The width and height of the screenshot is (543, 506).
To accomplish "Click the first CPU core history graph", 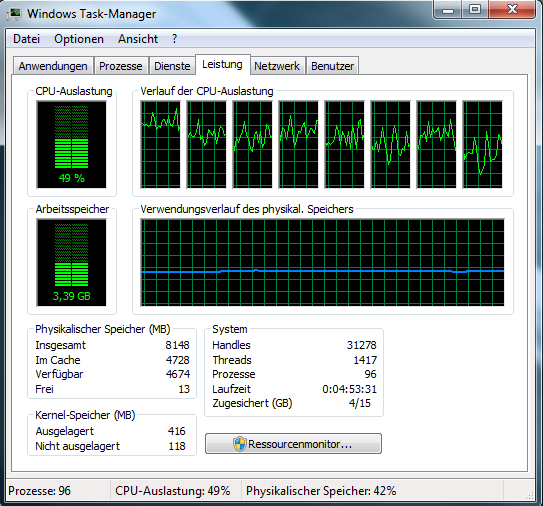I will pos(160,144).
